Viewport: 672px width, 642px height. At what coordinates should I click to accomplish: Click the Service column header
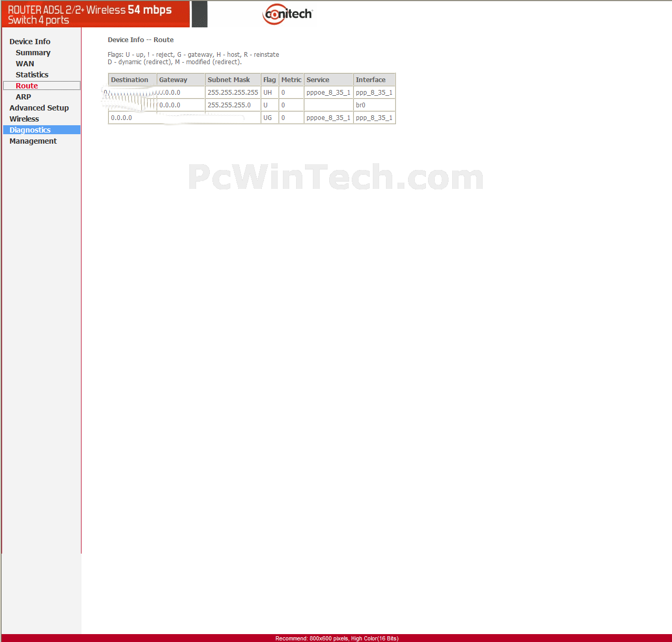(x=329, y=80)
